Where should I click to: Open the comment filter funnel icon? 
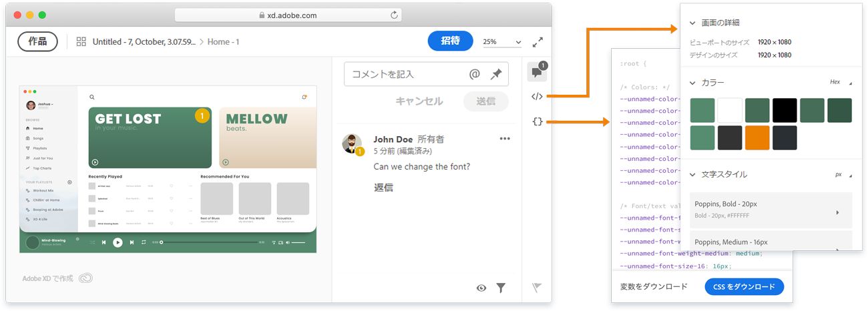coord(501,288)
